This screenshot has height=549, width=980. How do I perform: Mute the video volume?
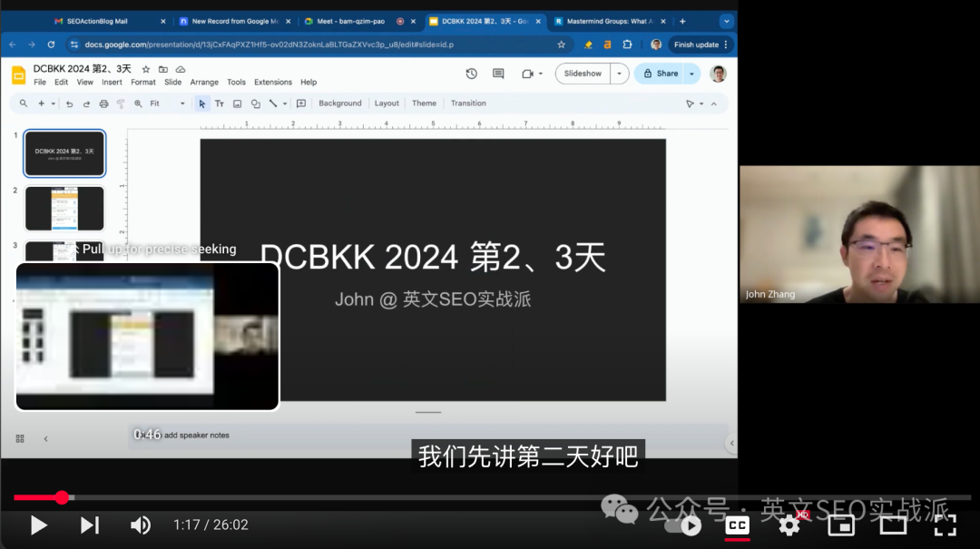[141, 525]
